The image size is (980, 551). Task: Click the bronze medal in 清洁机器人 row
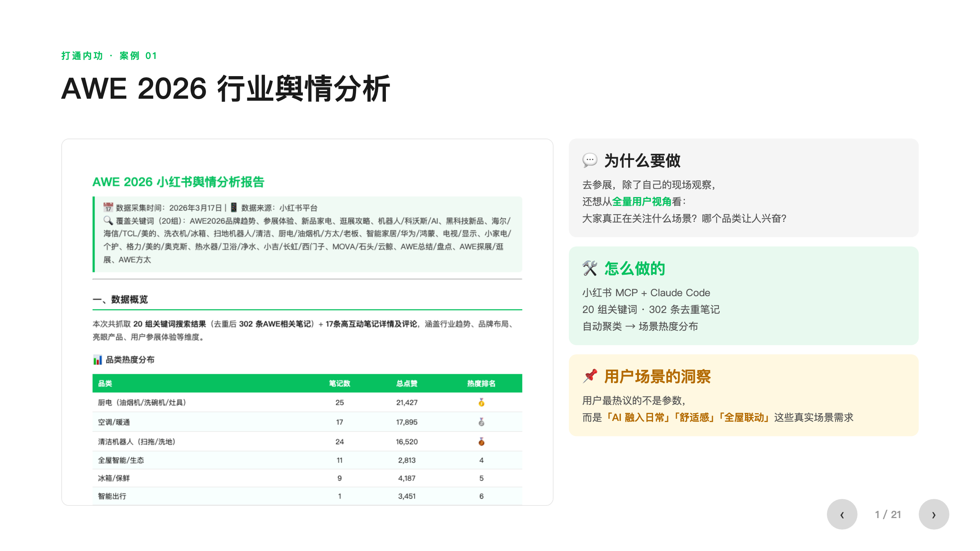[481, 442]
